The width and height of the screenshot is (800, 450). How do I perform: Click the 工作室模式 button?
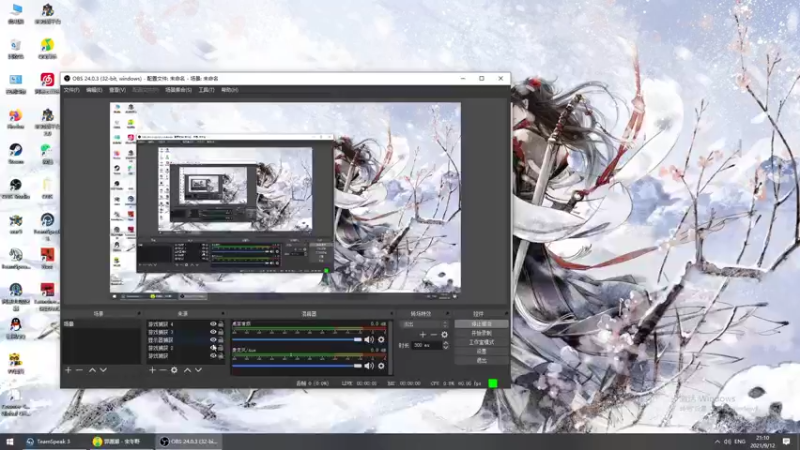481,342
